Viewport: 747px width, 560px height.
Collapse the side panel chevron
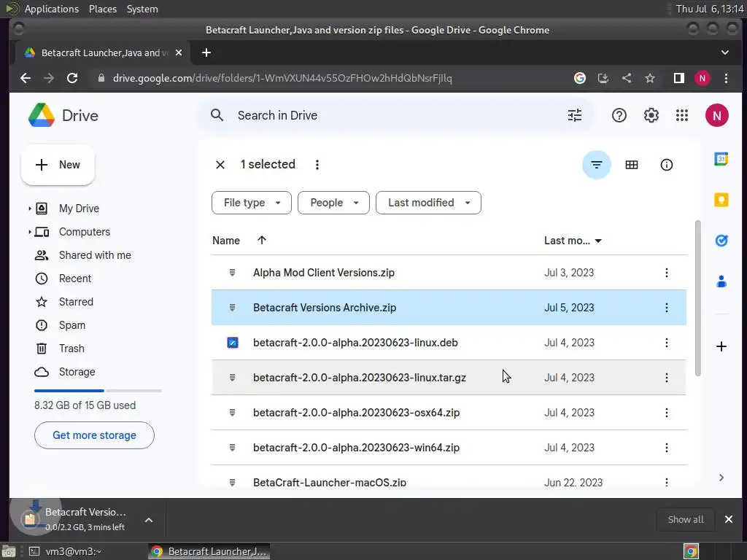pos(721,478)
